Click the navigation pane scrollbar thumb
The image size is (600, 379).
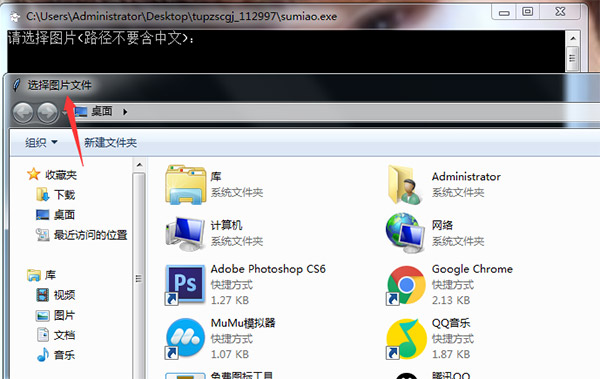[139, 277]
